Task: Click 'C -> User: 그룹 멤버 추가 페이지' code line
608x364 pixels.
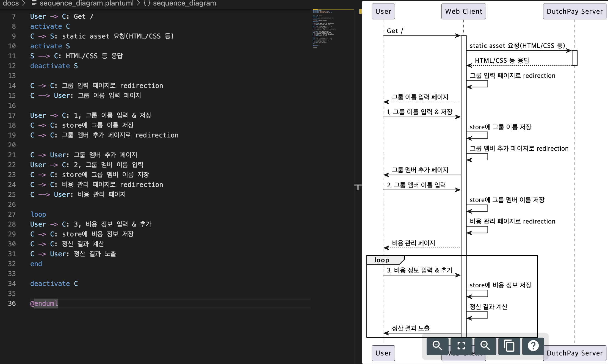Action: [x=84, y=155]
